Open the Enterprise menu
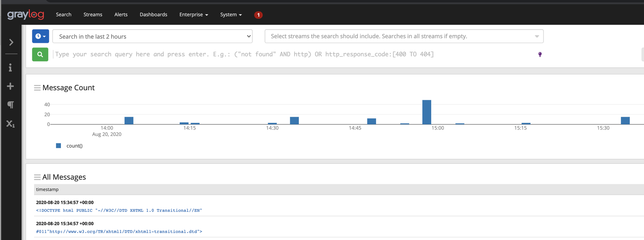Screen dimensions: 644x240 pyautogui.click(x=193, y=14)
